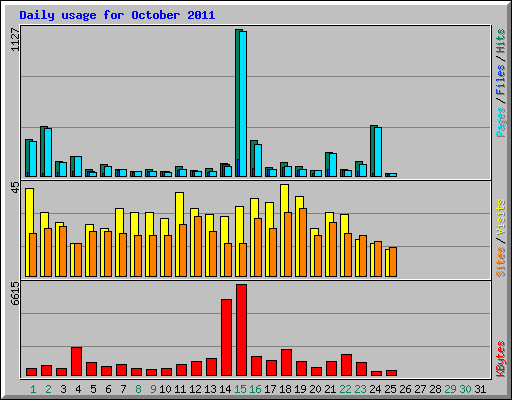Click the yellow "Visits" legend label
This screenshot has width=512, height=400.
(x=501, y=218)
